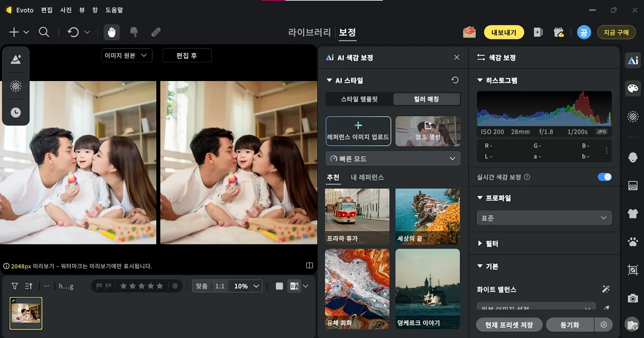Switch to the 라이브러리 tab
Image resolution: width=644 pixels, height=338 pixels.
tap(310, 32)
